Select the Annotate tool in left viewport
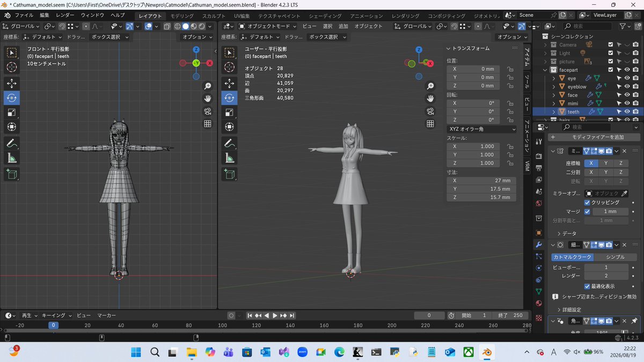644x362 pixels. [x=12, y=143]
